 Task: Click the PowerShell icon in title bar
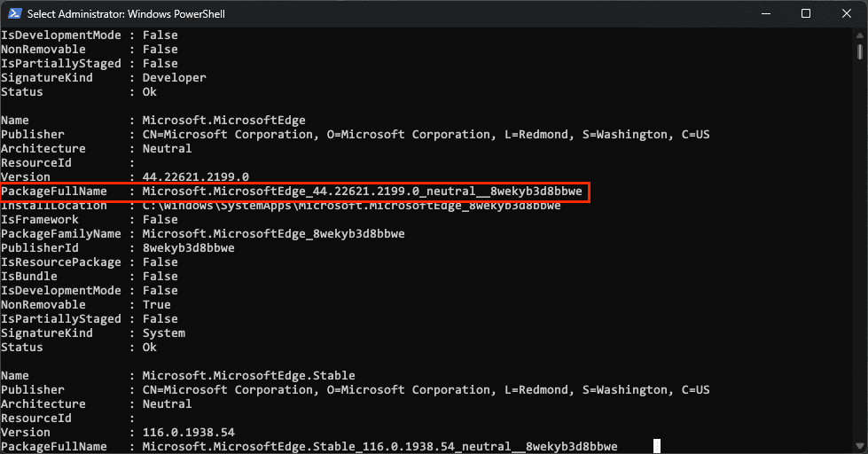[15, 14]
